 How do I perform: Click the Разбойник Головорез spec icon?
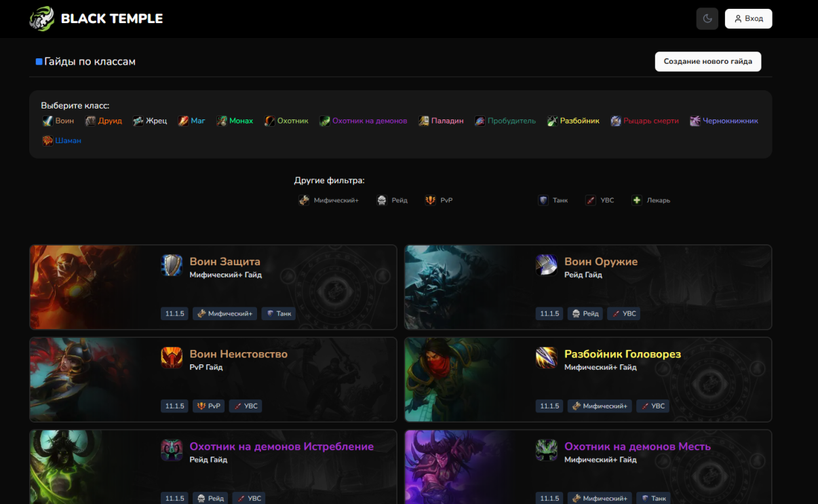coord(547,357)
